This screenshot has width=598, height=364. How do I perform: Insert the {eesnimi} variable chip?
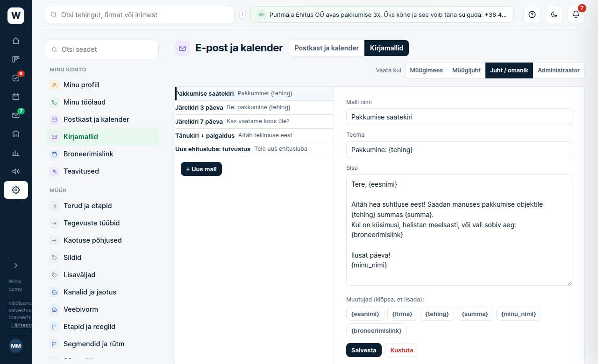365,314
